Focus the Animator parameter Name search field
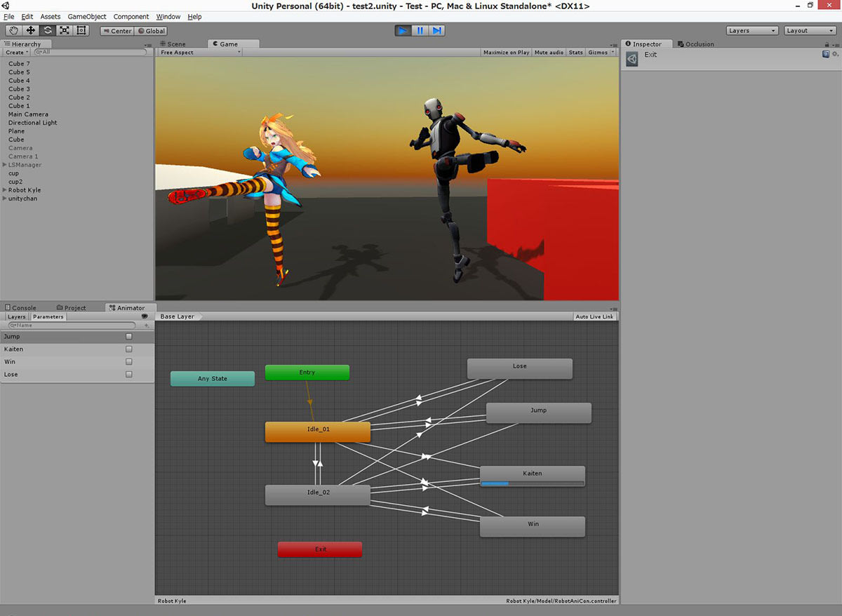Image resolution: width=842 pixels, height=616 pixels. (x=72, y=326)
